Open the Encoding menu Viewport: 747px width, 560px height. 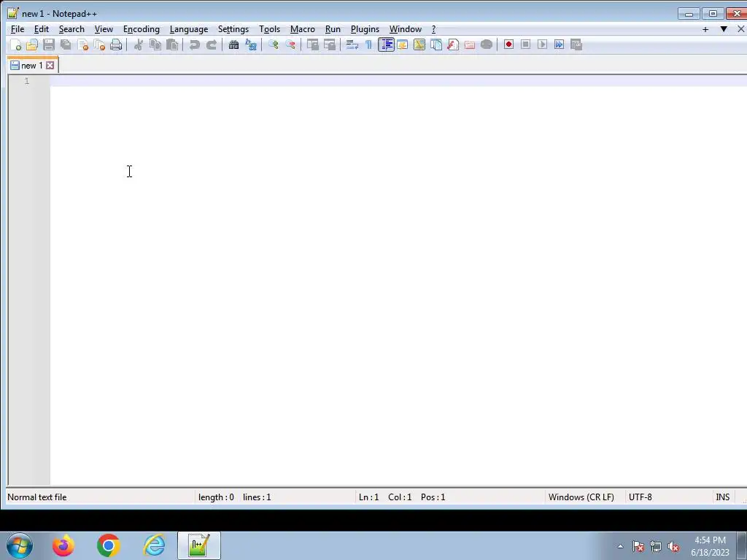pos(142,29)
